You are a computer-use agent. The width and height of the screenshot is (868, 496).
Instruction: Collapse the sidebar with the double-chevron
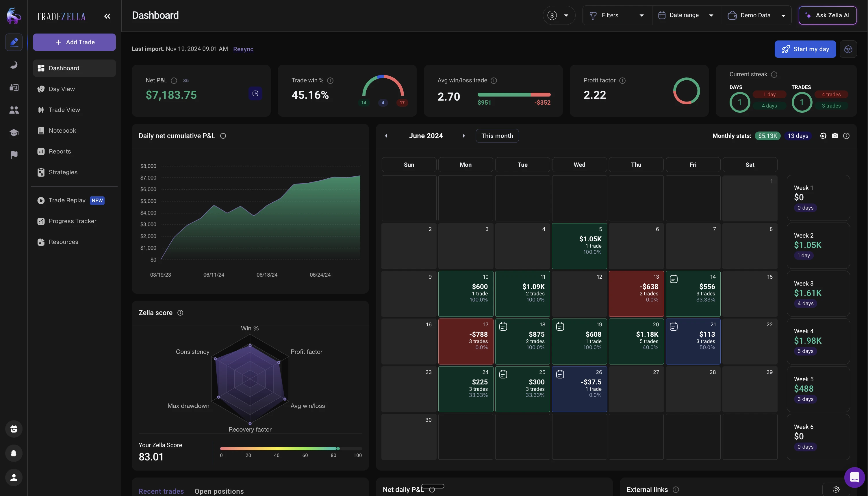(107, 16)
